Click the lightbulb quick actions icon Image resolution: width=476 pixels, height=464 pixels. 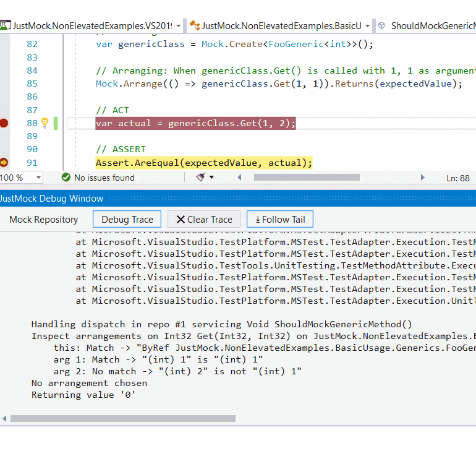click(45, 122)
